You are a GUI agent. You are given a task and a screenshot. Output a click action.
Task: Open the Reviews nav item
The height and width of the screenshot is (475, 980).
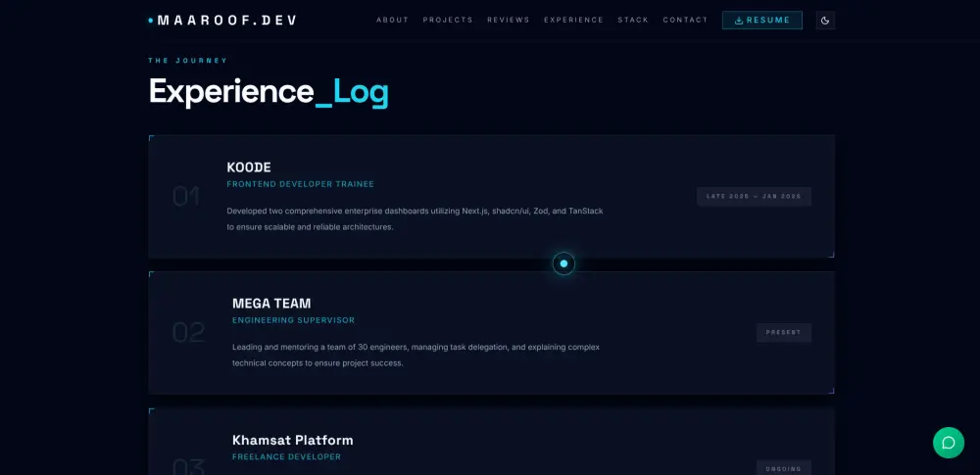point(509,20)
